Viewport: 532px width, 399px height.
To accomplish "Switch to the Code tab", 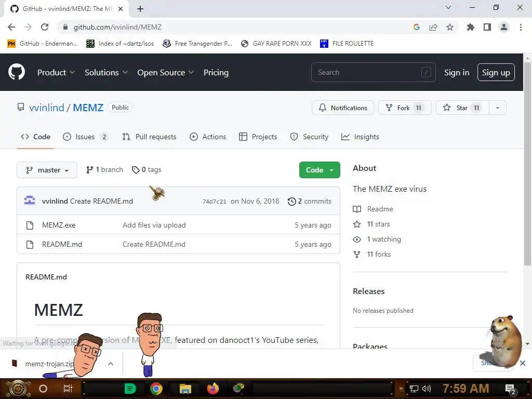I will pos(36,137).
